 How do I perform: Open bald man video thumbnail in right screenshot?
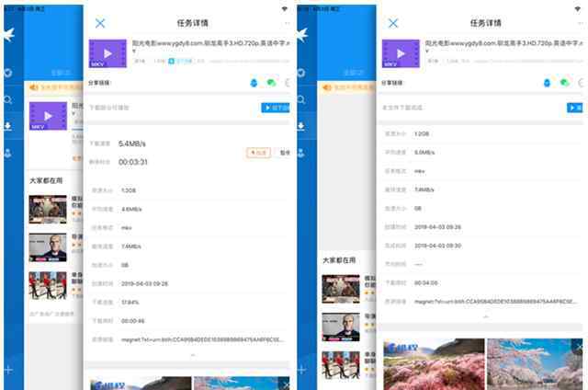[x=341, y=327]
